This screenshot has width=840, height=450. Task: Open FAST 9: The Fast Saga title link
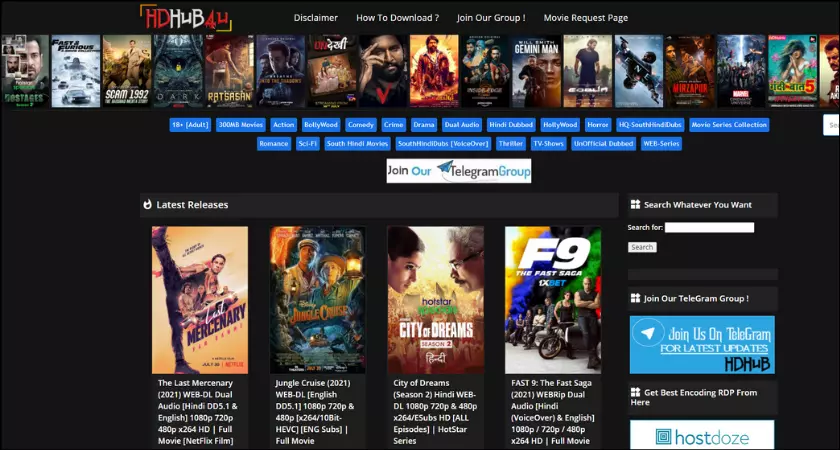pyautogui.click(x=552, y=412)
